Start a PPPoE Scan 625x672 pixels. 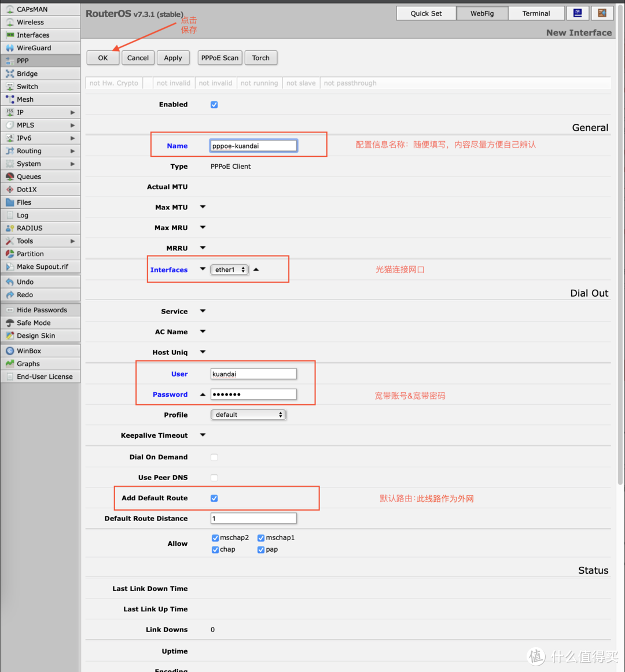click(220, 58)
